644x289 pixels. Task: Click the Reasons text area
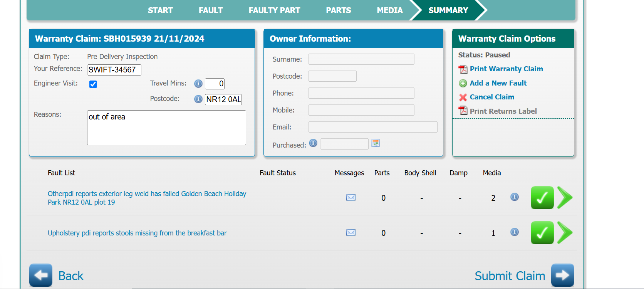coord(166,128)
